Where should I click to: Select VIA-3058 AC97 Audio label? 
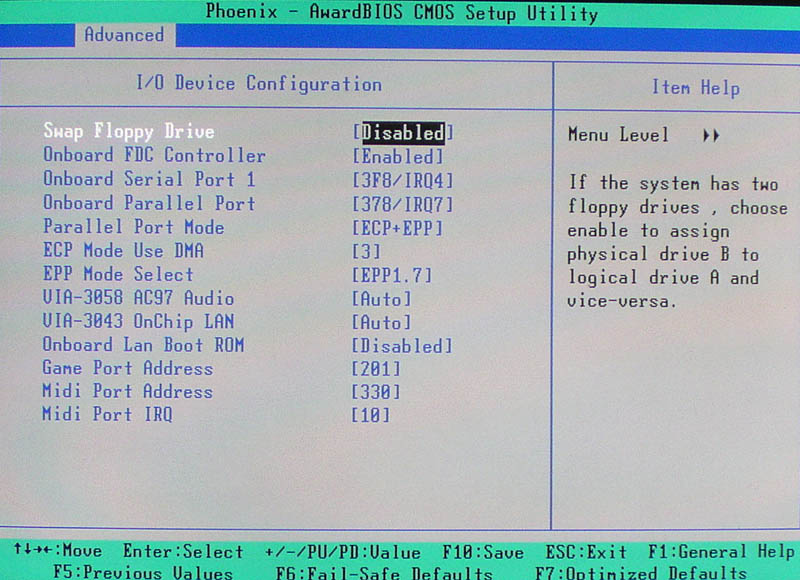(x=139, y=298)
